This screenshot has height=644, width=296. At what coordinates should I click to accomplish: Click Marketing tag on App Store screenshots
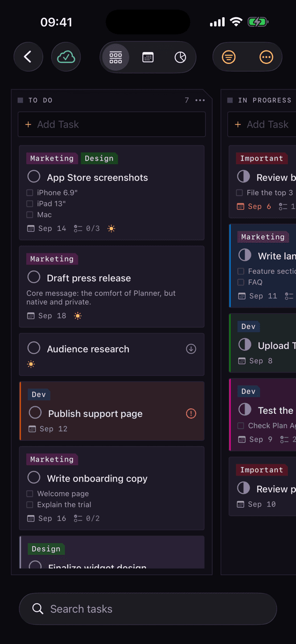(52, 158)
